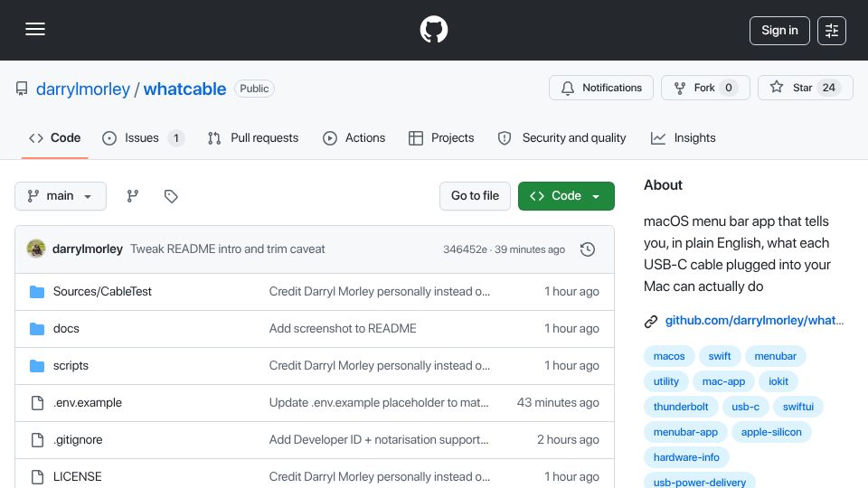Open the Issues tab
The width and height of the screenshot is (868, 488).
[144, 137]
